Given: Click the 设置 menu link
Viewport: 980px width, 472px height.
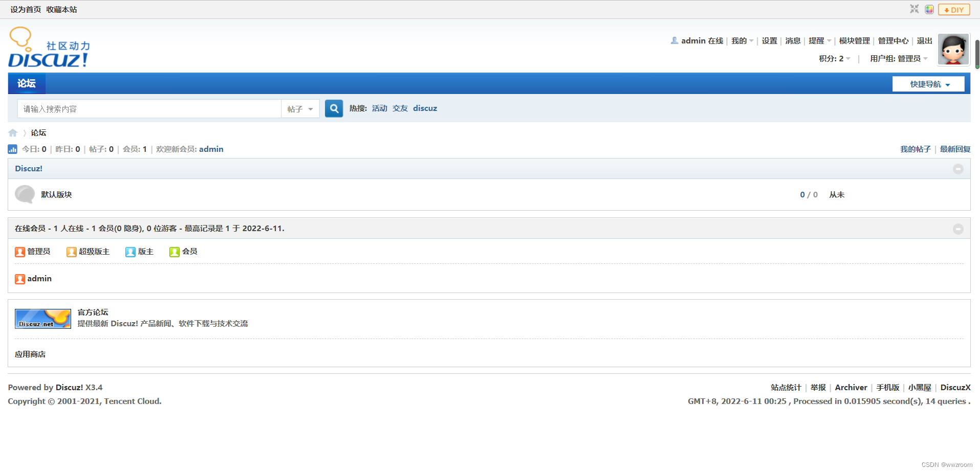Looking at the screenshot, I should coord(769,41).
